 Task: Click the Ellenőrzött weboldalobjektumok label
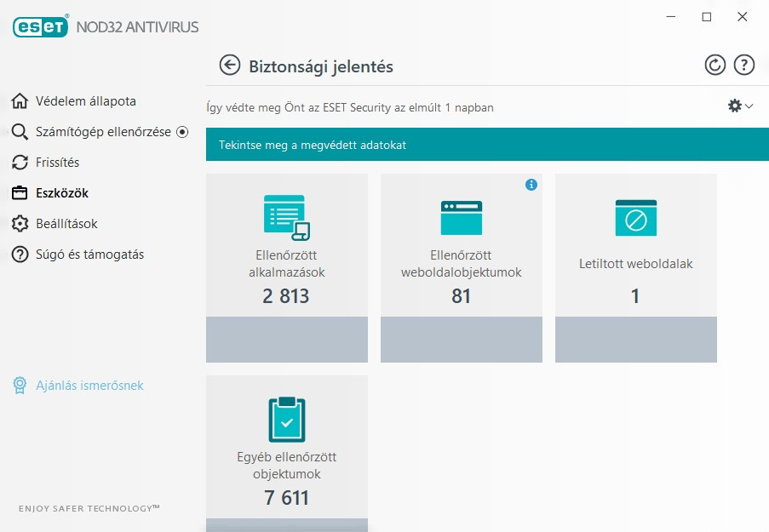tap(461, 264)
